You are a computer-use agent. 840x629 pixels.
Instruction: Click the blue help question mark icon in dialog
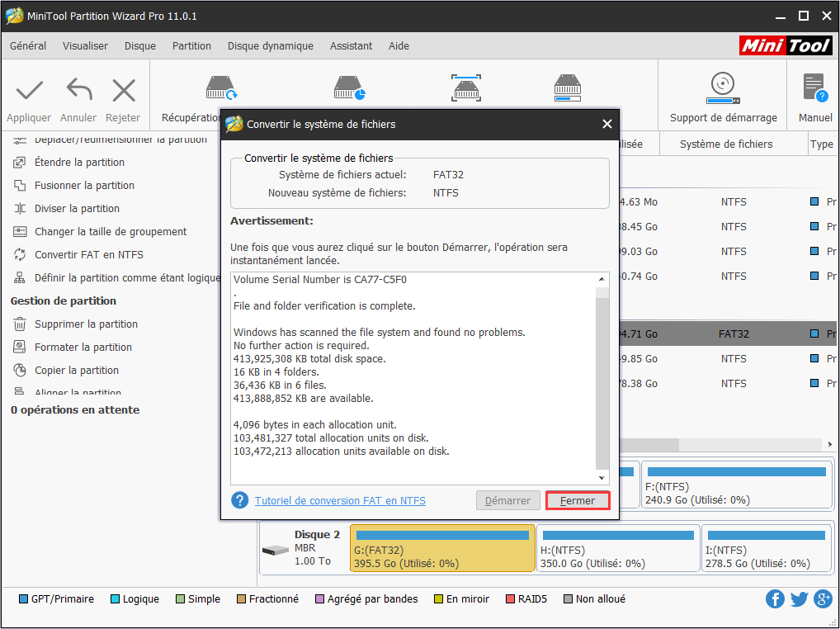(x=239, y=500)
